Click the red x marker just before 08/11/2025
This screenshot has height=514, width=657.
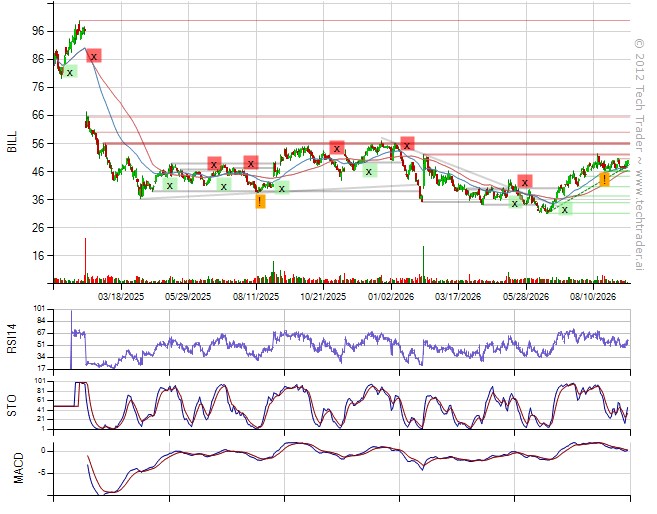tap(251, 163)
